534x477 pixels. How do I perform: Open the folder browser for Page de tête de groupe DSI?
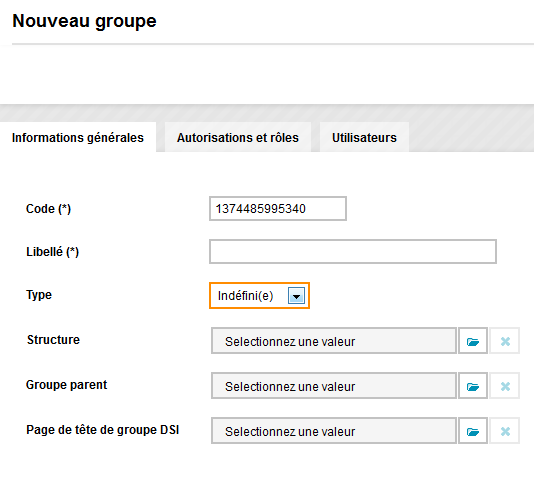(473, 431)
